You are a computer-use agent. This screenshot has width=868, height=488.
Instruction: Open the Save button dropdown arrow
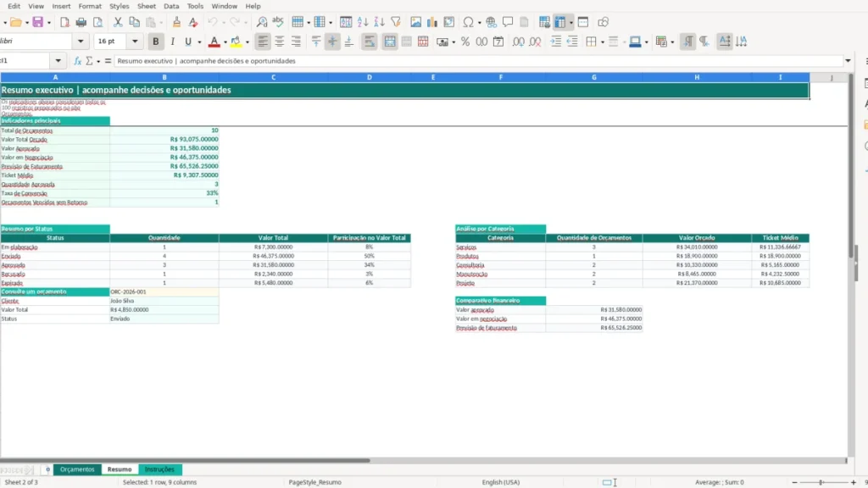tap(48, 23)
